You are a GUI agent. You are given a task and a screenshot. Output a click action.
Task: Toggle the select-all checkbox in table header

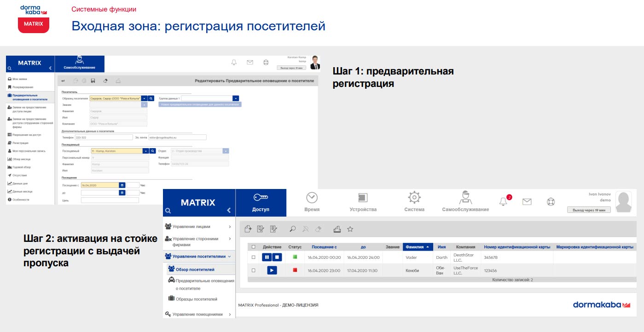pos(253,247)
